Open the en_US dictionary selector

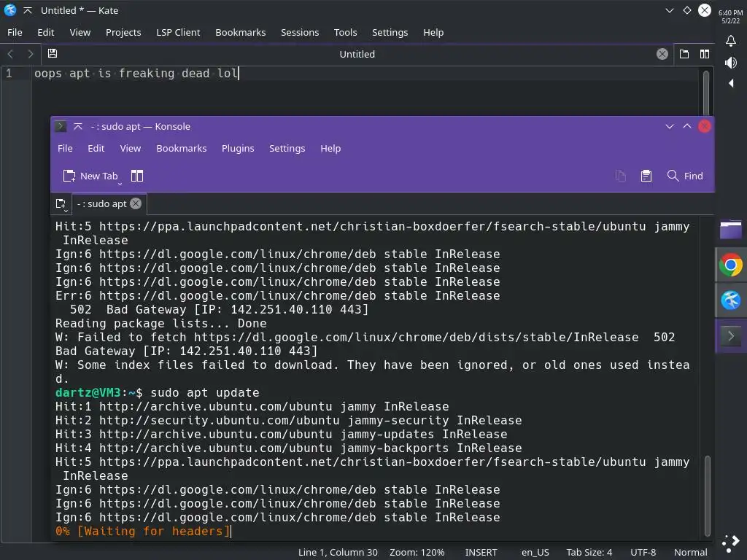(x=535, y=552)
